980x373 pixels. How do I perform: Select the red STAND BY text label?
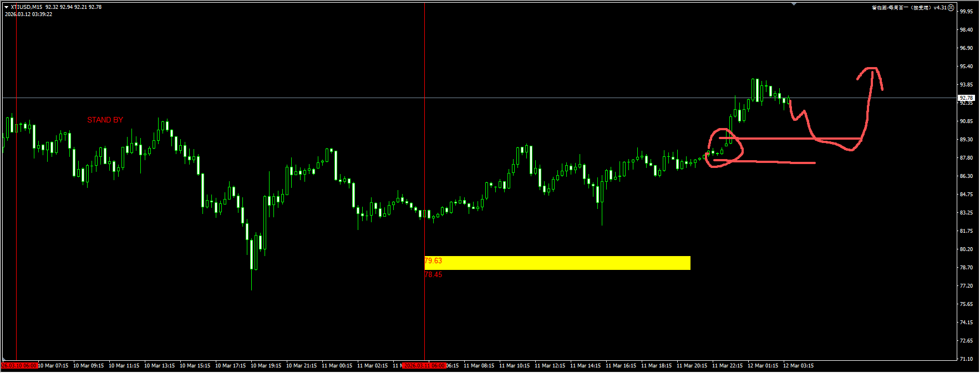[105, 120]
